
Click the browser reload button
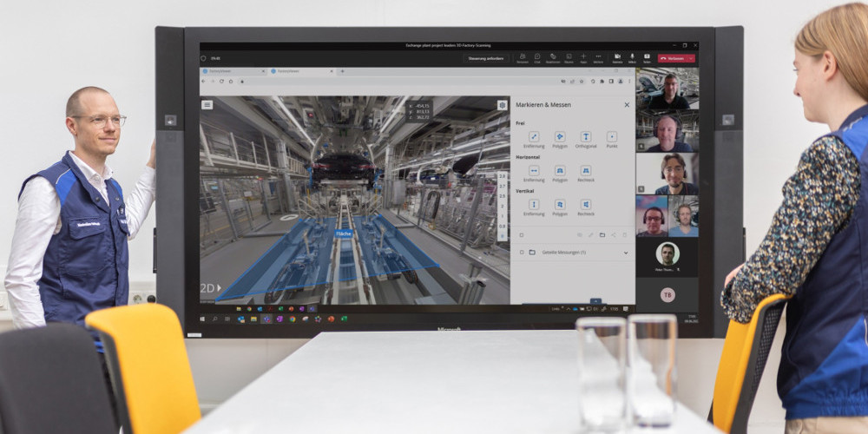221,82
